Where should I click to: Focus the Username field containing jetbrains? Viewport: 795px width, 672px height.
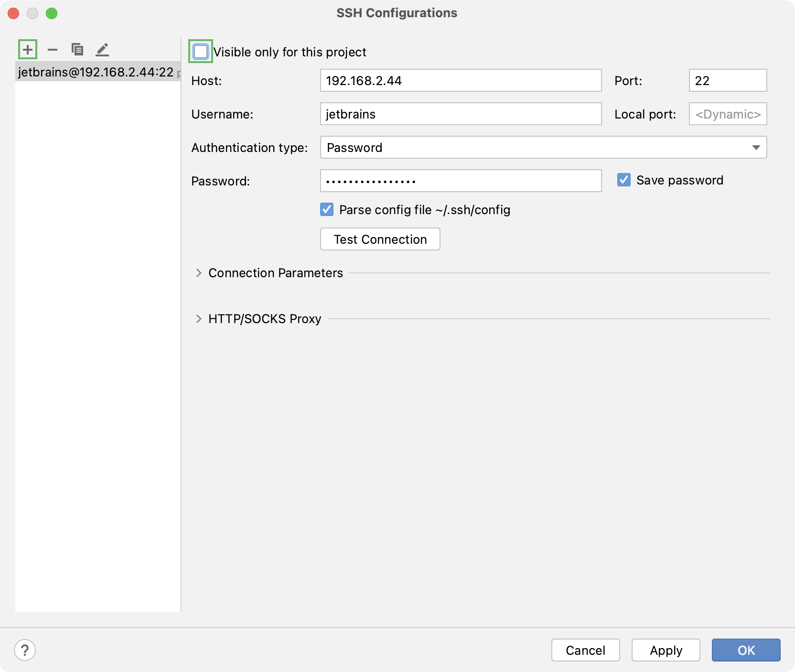(x=460, y=114)
